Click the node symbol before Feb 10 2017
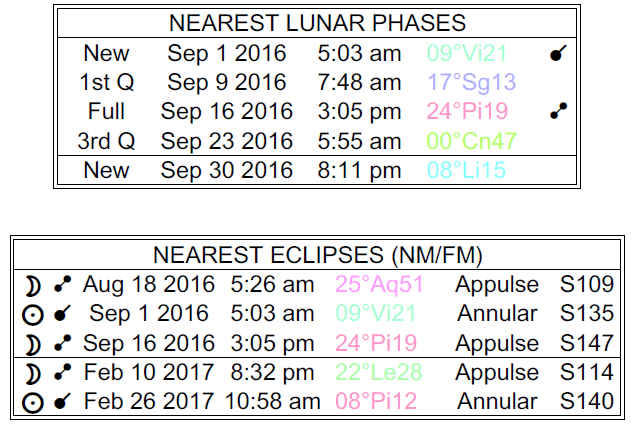Image resolution: width=631 pixels, height=426 pixels. [x=63, y=373]
